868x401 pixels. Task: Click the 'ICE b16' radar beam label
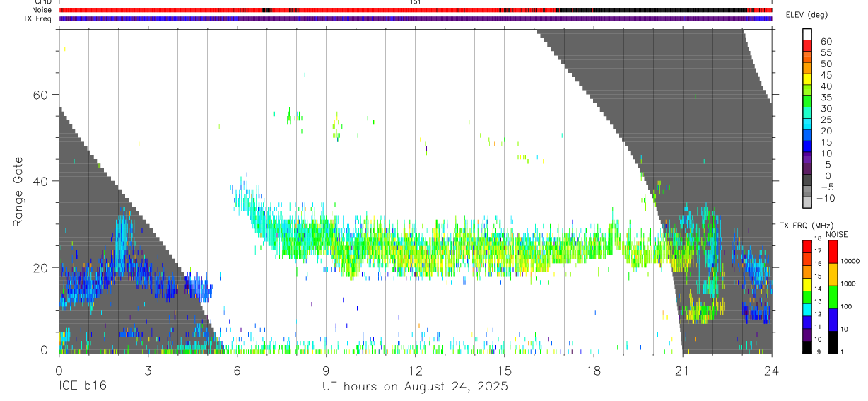pyautogui.click(x=81, y=387)
